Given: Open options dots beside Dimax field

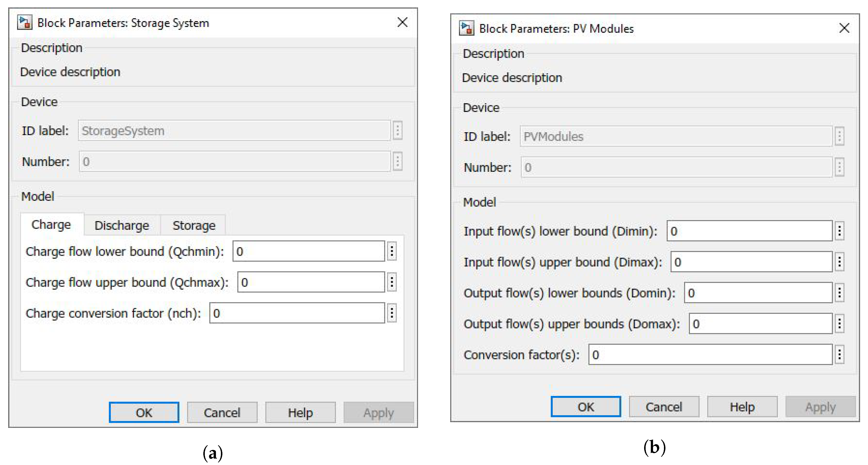Looking at the screenshot, I should click(x=839, y=262).
